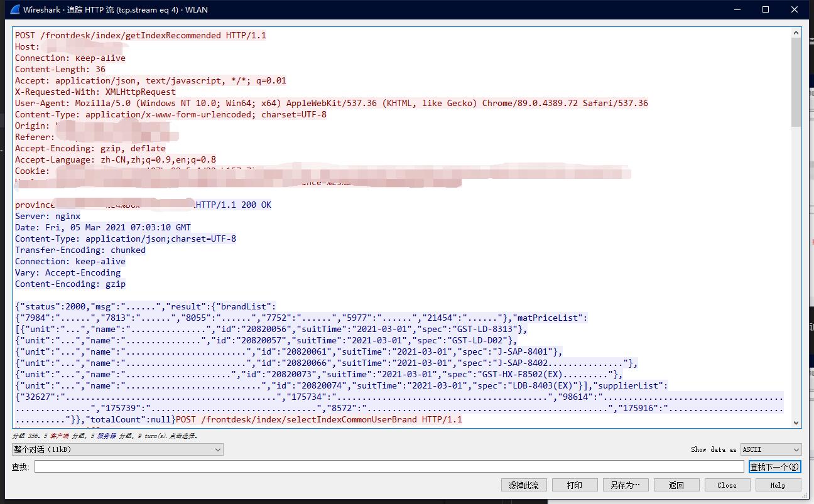Screen dimensions: 814x504
Task: Maximize the Wireshark HTTP stream window
Action: [766, 9]
